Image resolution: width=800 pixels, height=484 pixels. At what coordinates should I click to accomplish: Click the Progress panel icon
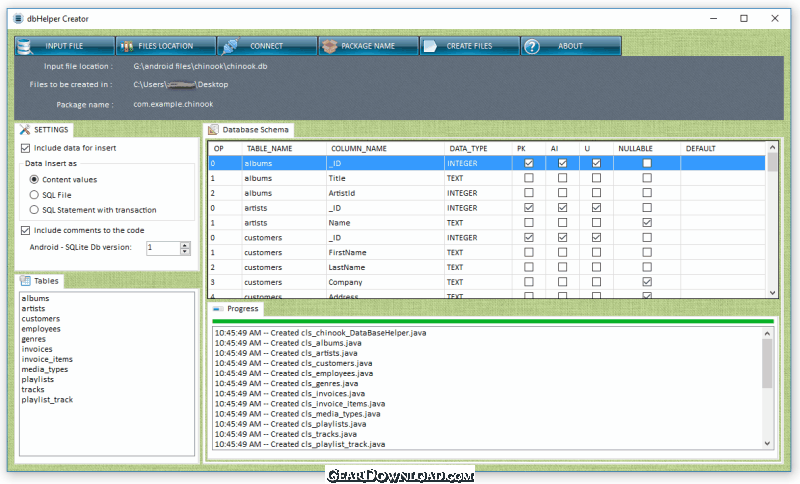point(218,309)
